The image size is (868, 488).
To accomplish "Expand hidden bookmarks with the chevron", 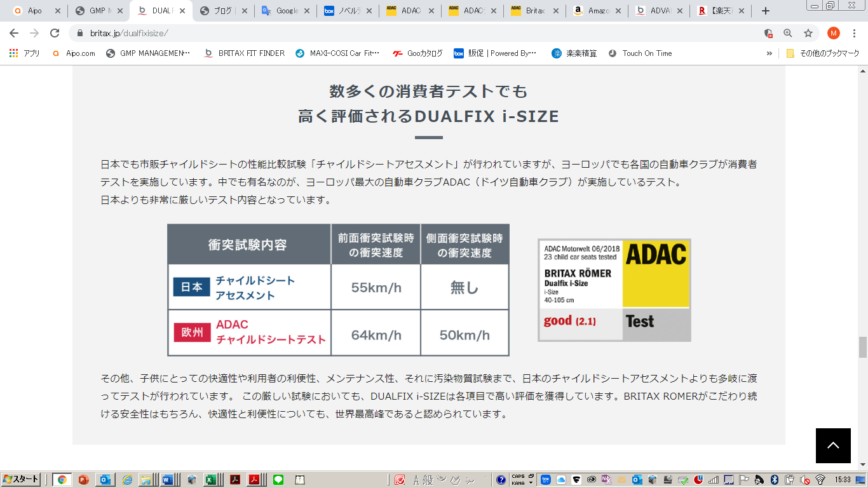I will click(770, 53).
